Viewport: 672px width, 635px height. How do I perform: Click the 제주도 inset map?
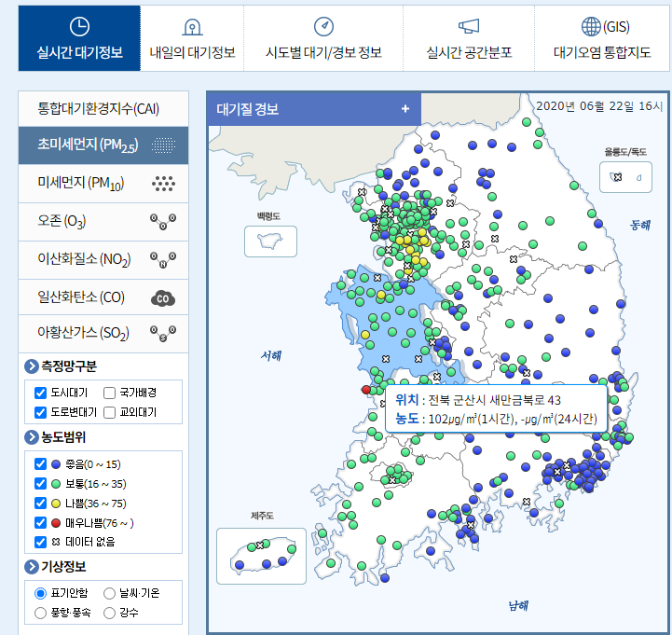pyautogui.click(x=261, y=555)
